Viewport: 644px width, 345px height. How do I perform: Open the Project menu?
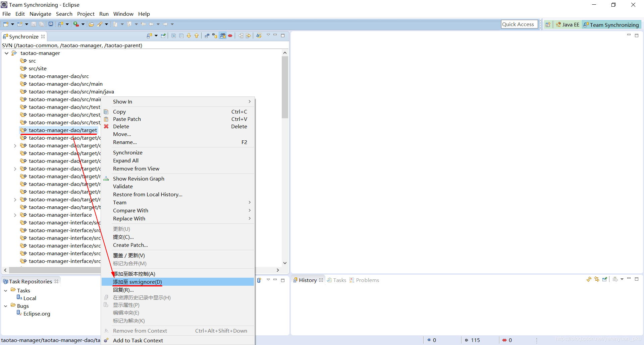pos(86,14)
